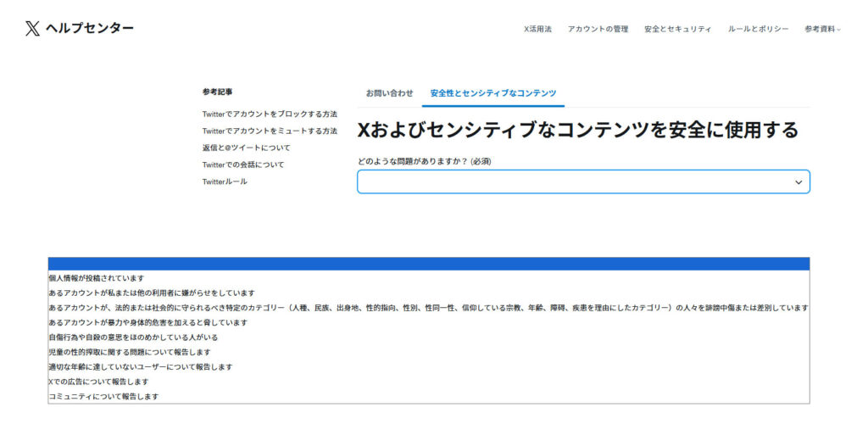The image size is (868, 424).
Task: Expand the 参考資料 dropdown
Action: [x=822, y=29]
